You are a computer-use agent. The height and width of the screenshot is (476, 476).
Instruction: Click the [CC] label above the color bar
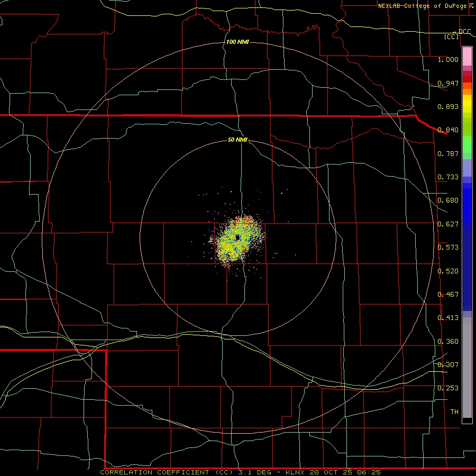tap(452, 36)
